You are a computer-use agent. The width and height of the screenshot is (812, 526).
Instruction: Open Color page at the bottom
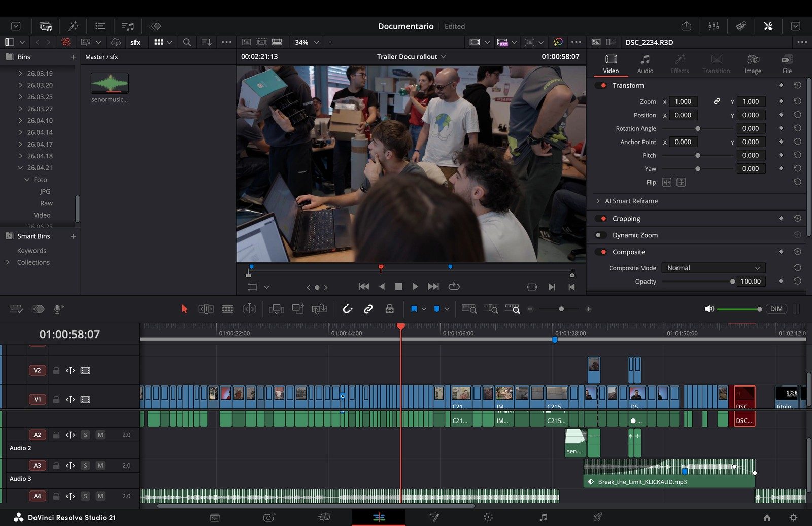click(488, 517)
